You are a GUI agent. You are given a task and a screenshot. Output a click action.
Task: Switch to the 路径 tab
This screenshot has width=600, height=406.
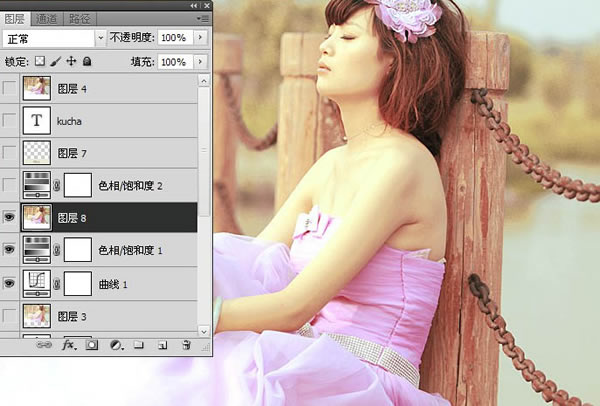point(79,19)
